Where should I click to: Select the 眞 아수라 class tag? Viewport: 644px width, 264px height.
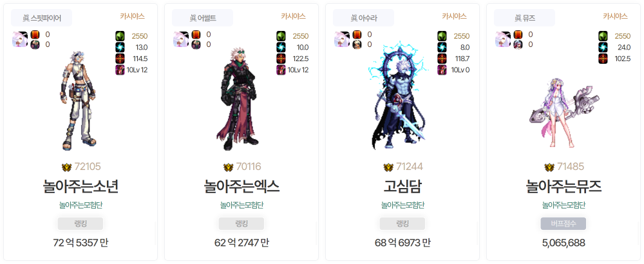tap(363, 17)
